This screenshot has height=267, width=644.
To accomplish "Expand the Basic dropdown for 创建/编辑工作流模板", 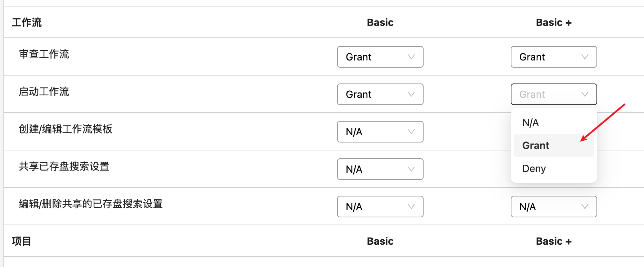I will coord(380,132).
